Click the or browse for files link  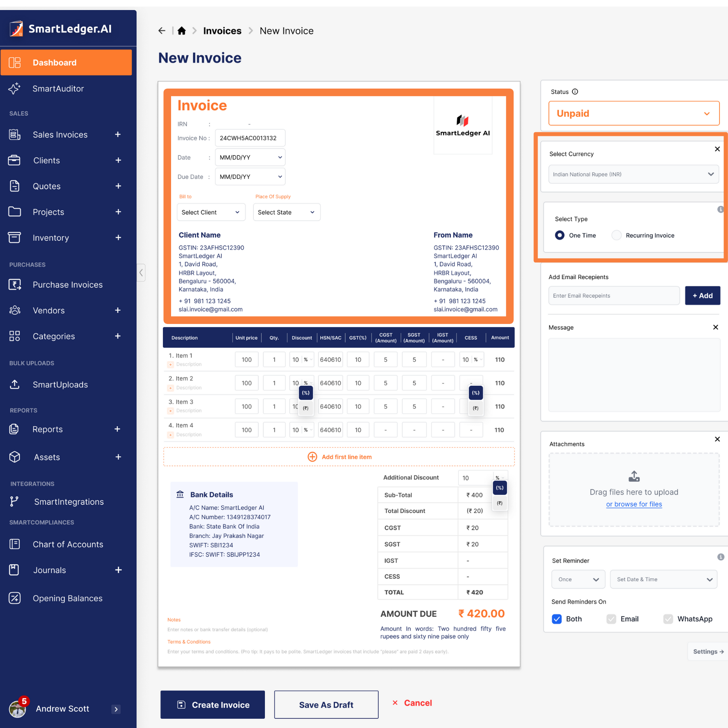[634, 504]
